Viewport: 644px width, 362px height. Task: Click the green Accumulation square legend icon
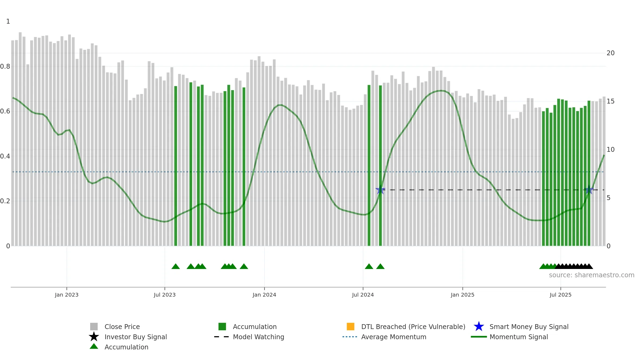[222, 327]
